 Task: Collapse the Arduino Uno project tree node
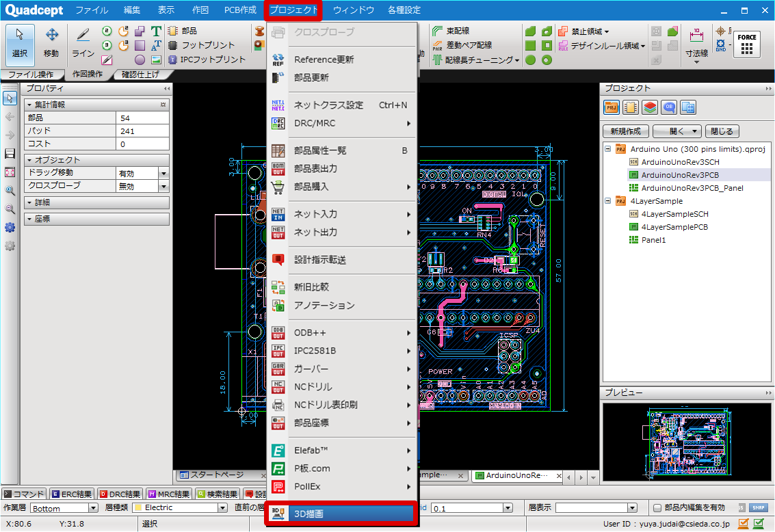click(x=607, y=148)
